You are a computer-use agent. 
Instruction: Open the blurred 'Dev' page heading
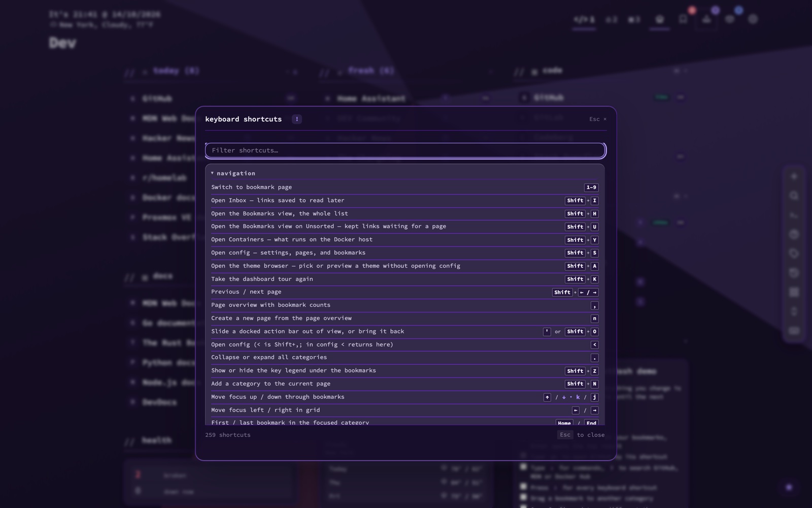tap(63, 43)
